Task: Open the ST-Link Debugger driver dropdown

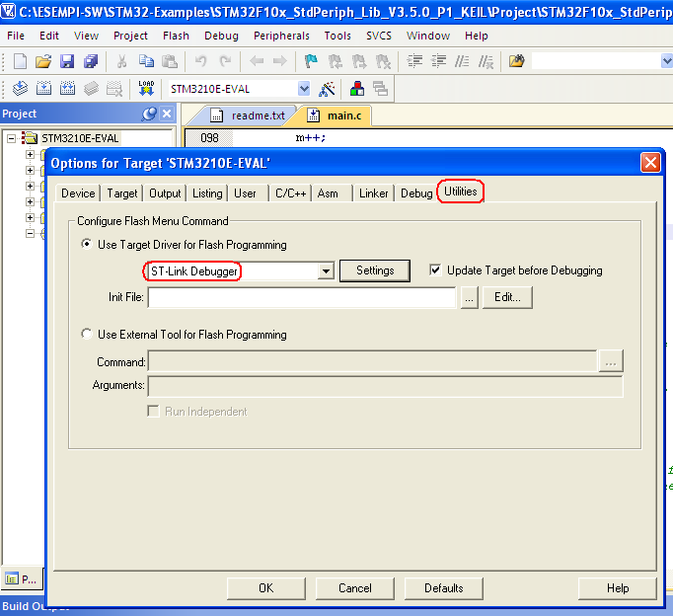Action: [326, 271]
